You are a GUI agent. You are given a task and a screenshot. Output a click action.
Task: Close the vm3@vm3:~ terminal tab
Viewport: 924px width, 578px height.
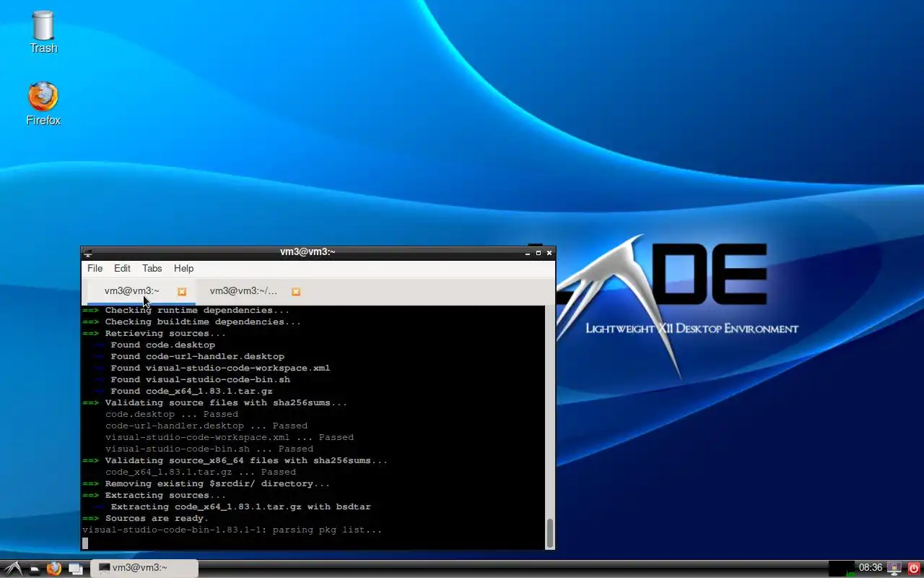click(x=182, y=292)
